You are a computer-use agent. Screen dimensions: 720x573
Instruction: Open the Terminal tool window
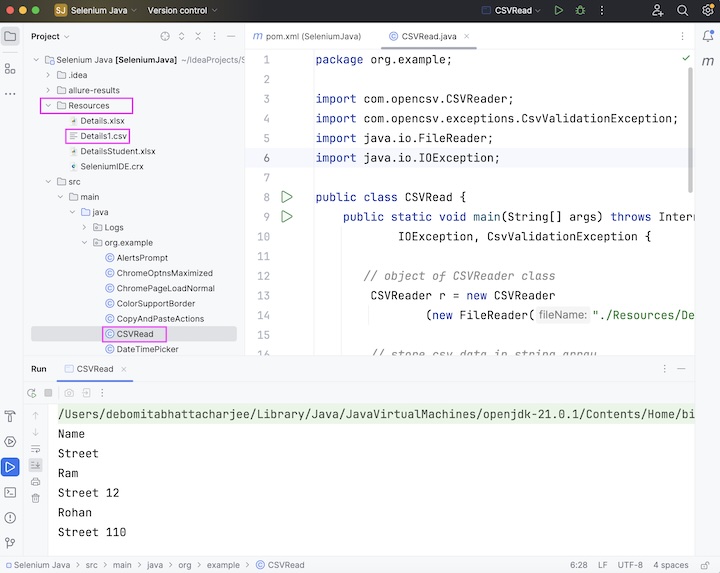10,492
